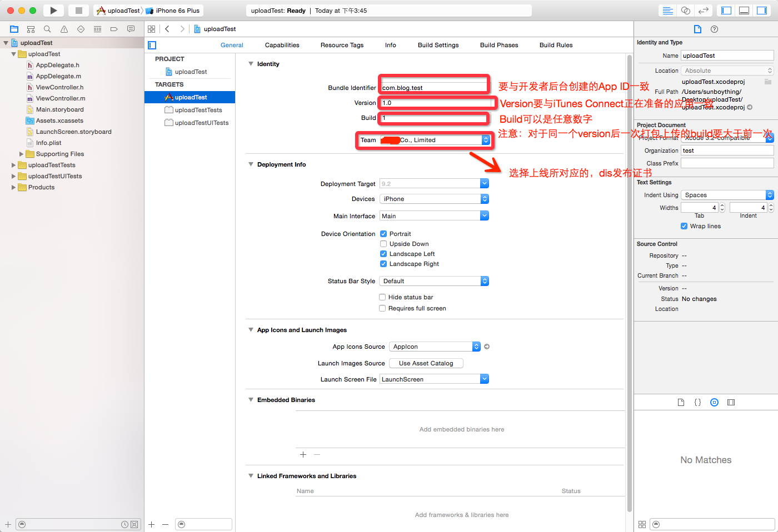The height and width of the screenshot is (532, 778).
Task: Select the iPhone 6s Plus destination
Action: (173, 11)
